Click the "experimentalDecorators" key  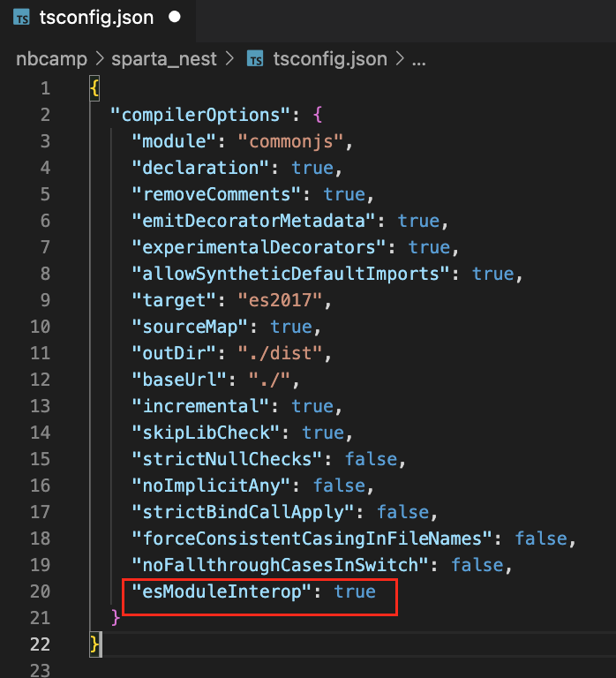(x=259, y=247)
